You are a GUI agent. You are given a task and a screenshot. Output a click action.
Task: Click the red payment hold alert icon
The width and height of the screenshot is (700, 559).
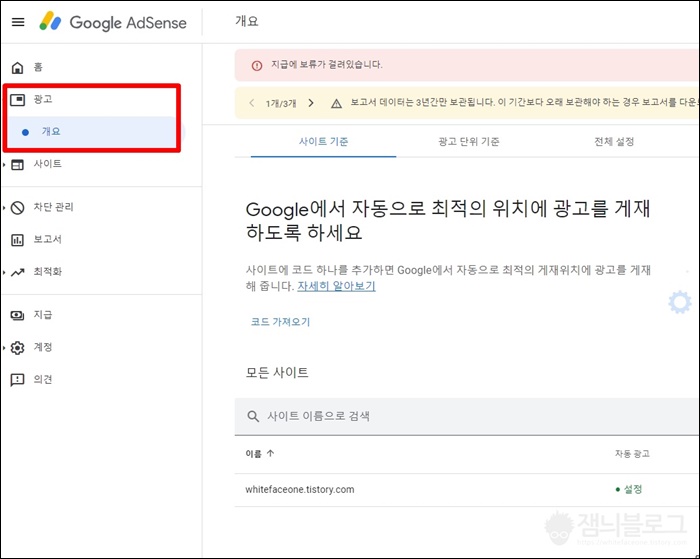point(257,66)
